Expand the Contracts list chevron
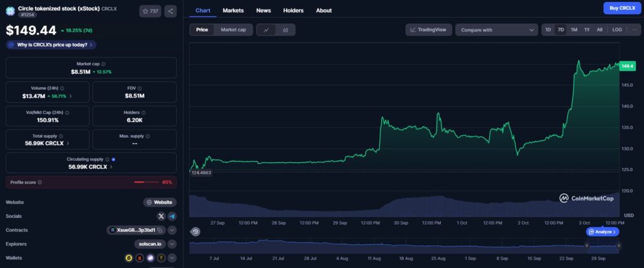Screen dimensions: 644x268 point(172,230)
